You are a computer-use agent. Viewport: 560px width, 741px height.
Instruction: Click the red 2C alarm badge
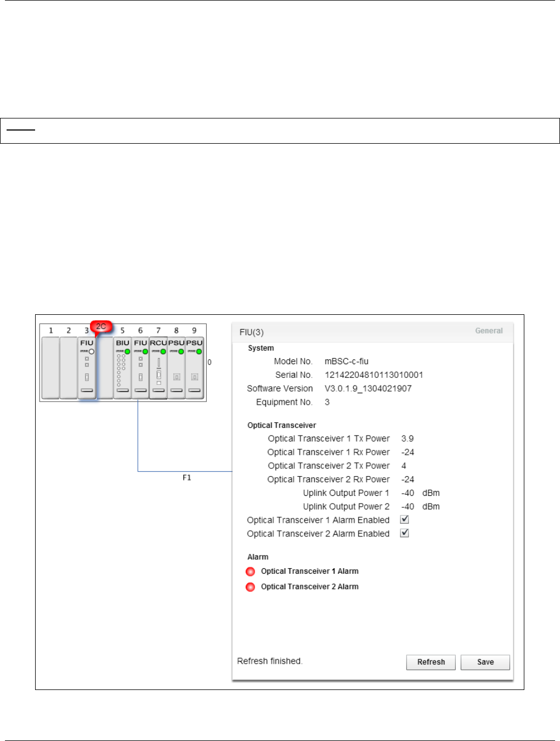[x=101, y=327]
